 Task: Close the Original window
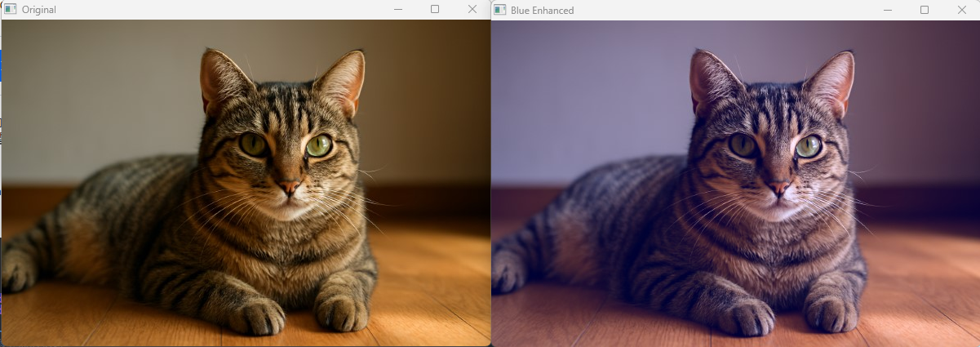(x=472, y=9)
